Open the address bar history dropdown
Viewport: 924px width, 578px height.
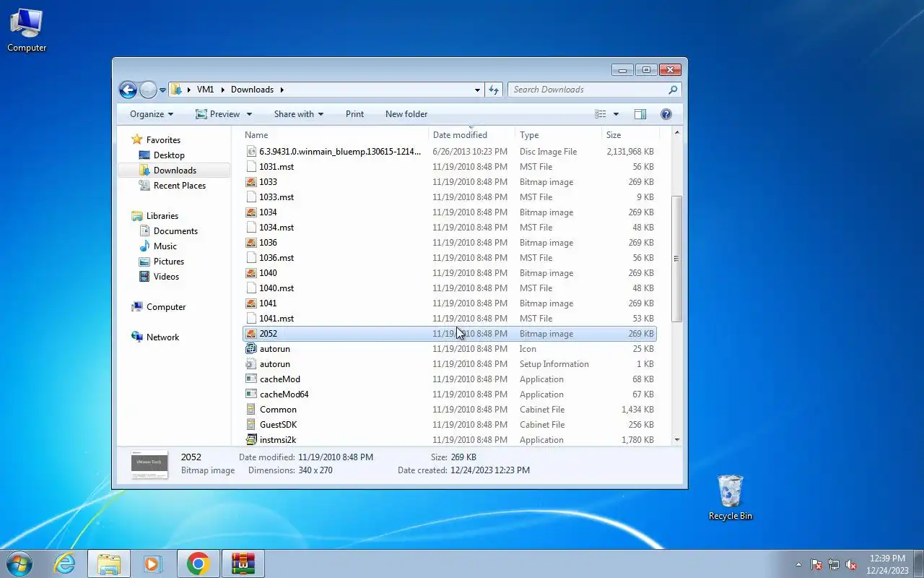tap(477, 90)
